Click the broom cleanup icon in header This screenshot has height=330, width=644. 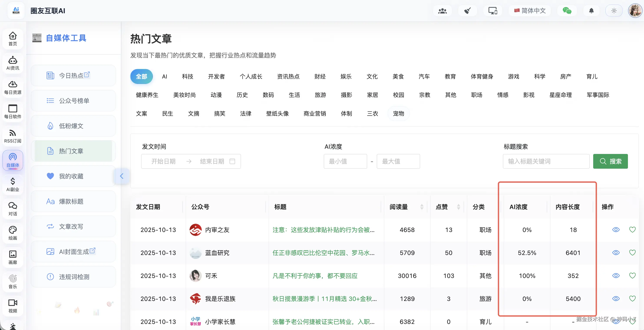pyautogui.click(x=467, y=11)
